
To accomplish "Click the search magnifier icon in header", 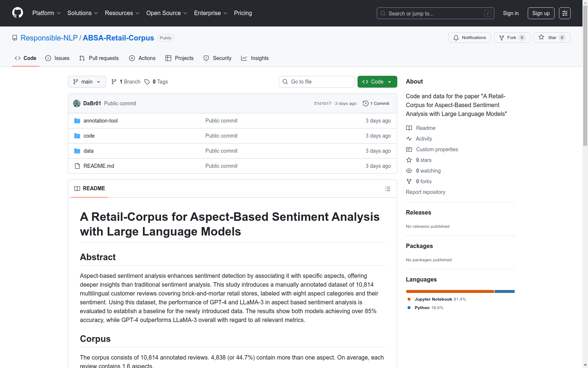I will click(x=383, y=13).
